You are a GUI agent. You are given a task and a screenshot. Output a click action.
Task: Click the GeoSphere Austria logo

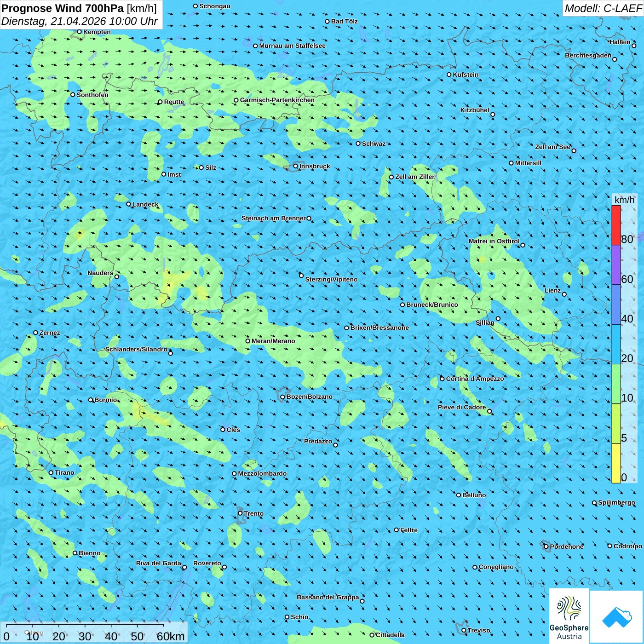569,615
